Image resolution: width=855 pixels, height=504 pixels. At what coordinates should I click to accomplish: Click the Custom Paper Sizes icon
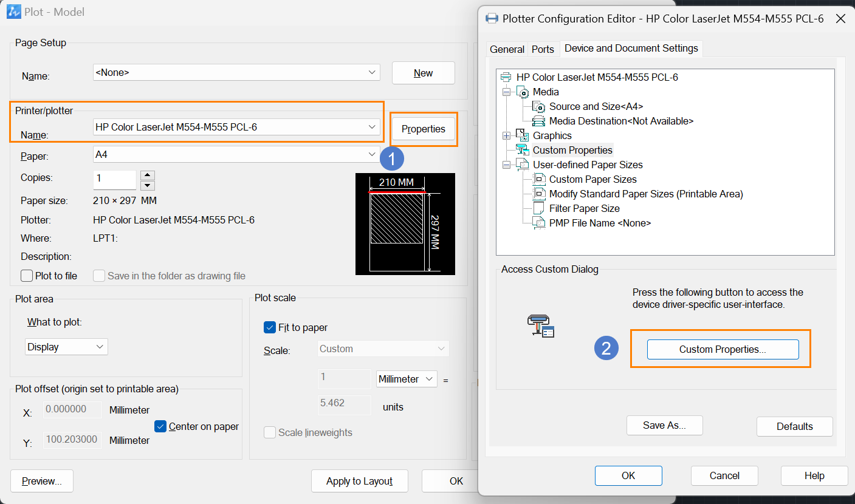539,179
